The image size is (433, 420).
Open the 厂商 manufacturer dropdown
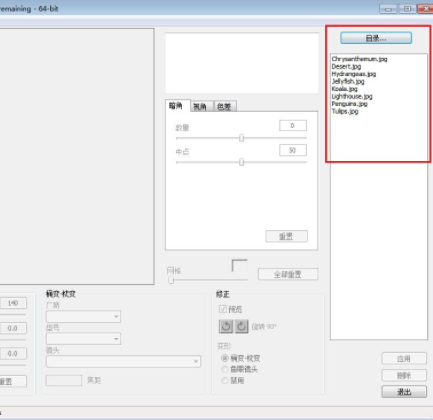[x=83, y=316]
